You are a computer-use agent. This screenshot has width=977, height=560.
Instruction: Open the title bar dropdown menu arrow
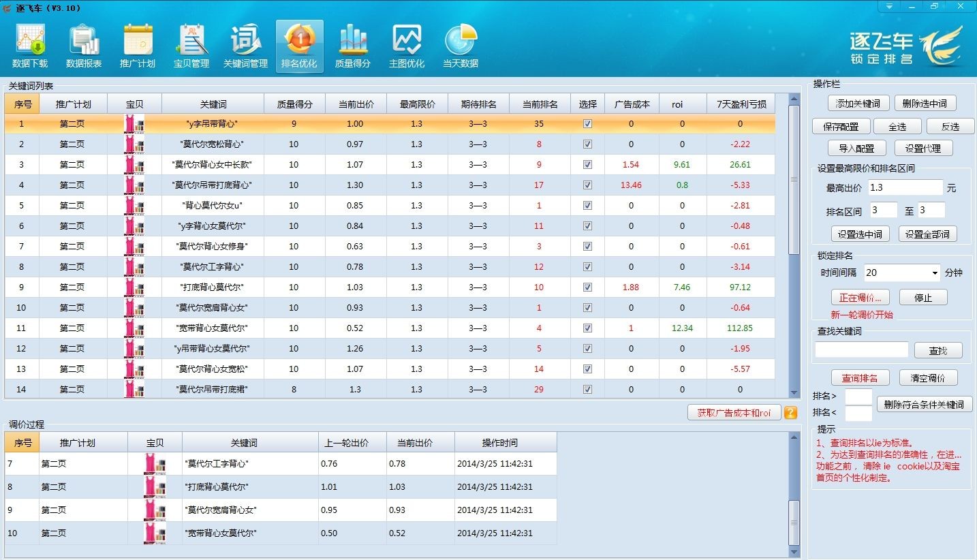(x=888, y=7)
